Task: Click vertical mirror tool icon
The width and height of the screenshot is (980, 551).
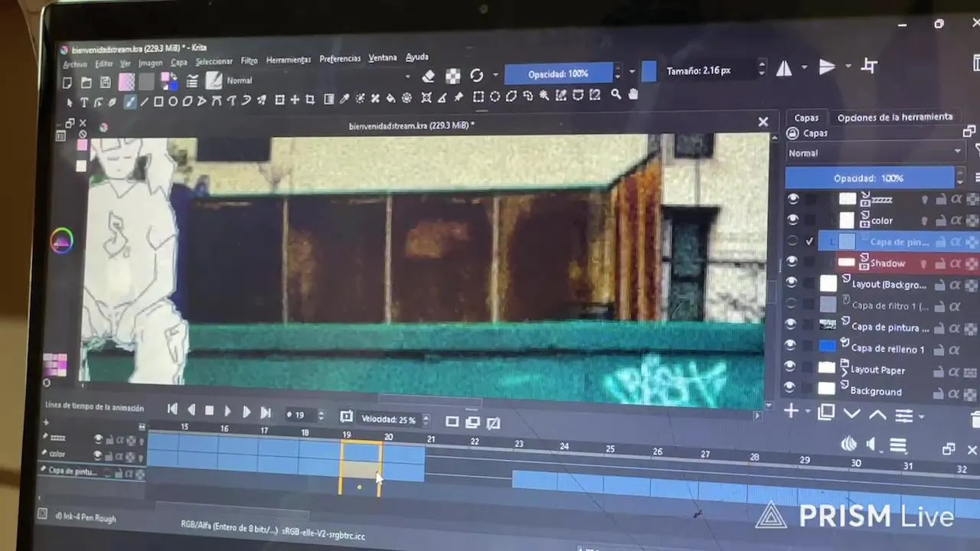Action: click(827, 67)
